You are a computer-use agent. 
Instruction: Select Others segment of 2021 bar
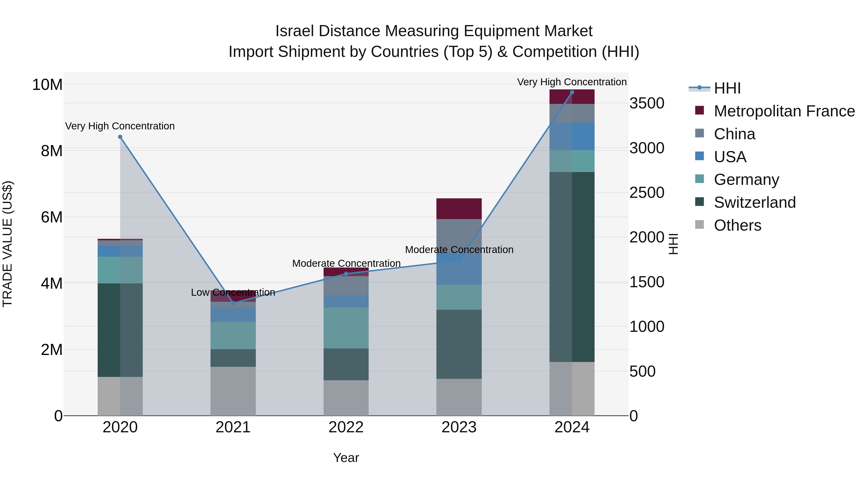pos(233,391)
